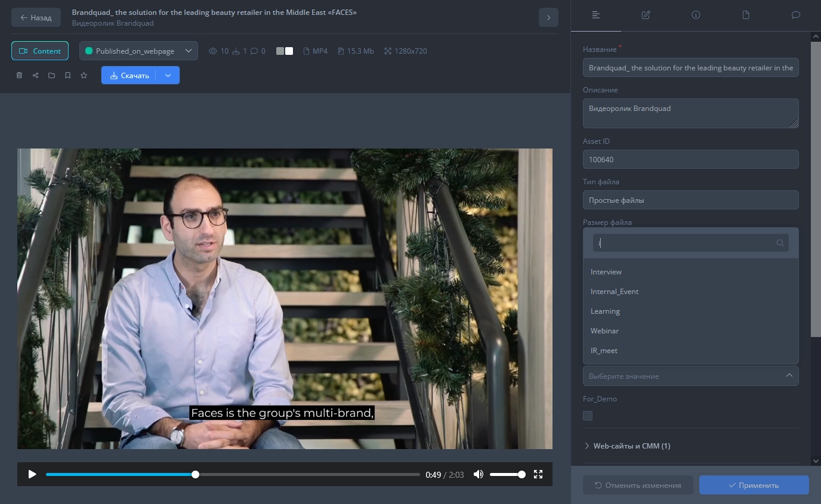Image resolution: width=821 pixels, height=504 pixels.
Task: Click the trash delete icon
Action: click(x=19, y=76)
